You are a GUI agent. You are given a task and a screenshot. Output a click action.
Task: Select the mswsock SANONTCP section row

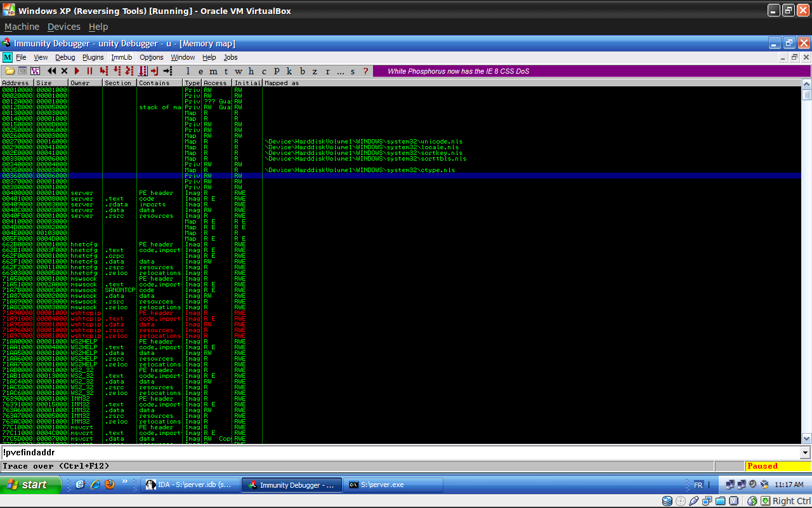click(x=400, y=290)
